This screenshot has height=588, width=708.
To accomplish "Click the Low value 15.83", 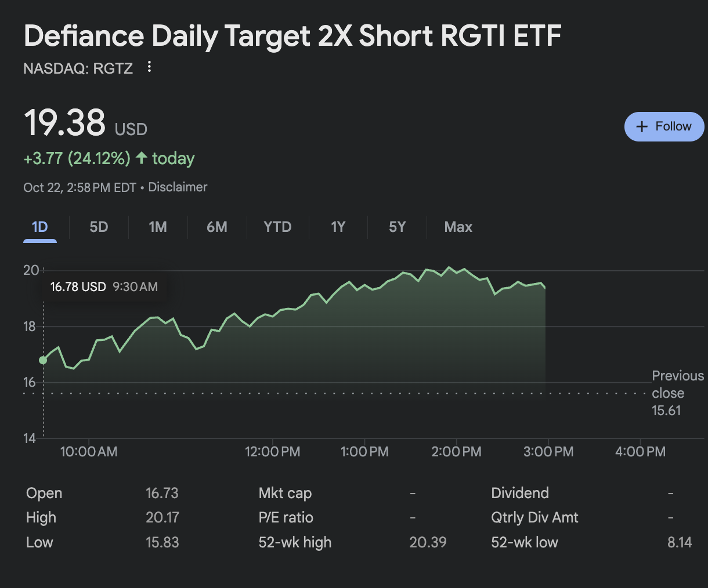I will pos(162,542).
